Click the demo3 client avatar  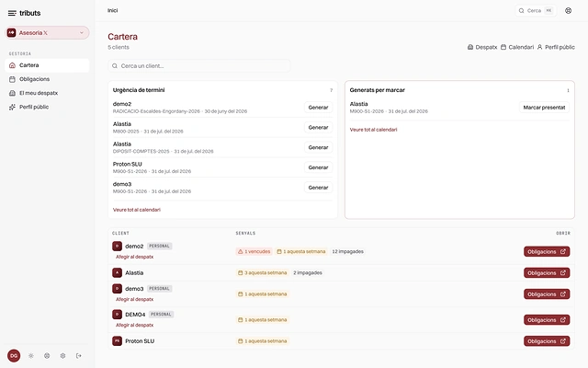coord(117,288)
